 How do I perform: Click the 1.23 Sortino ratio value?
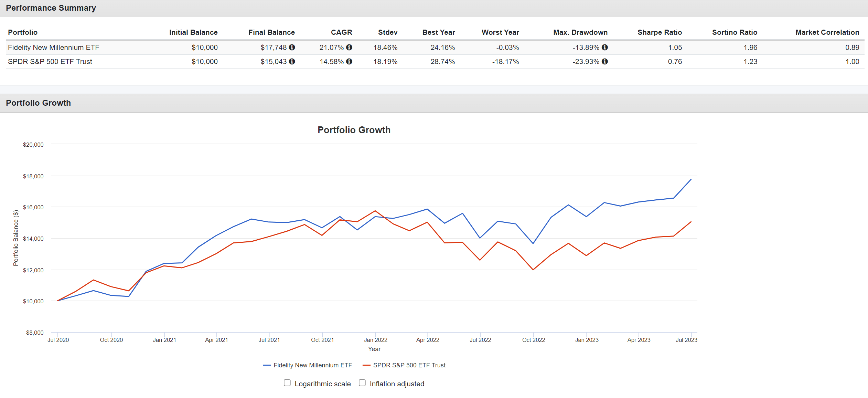[x=750, y=62]
